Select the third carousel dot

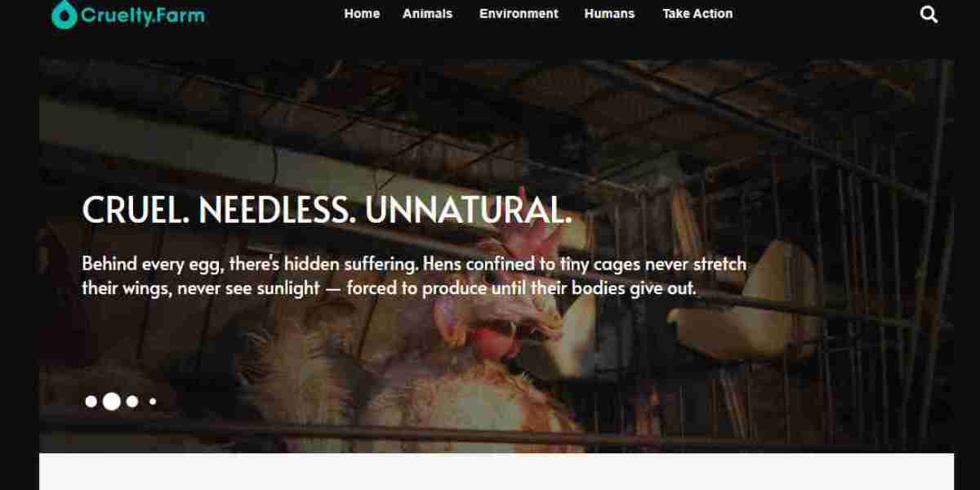132,401
